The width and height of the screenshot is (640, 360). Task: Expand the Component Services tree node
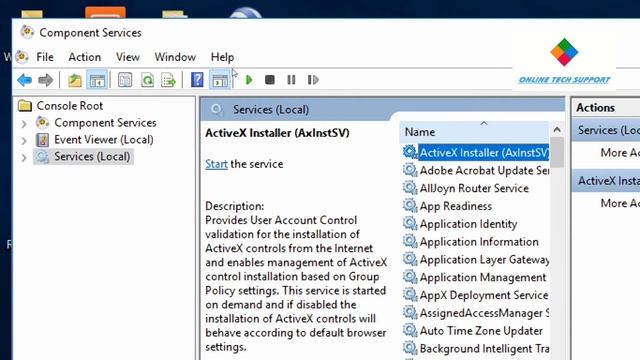[x=24, y=123]
